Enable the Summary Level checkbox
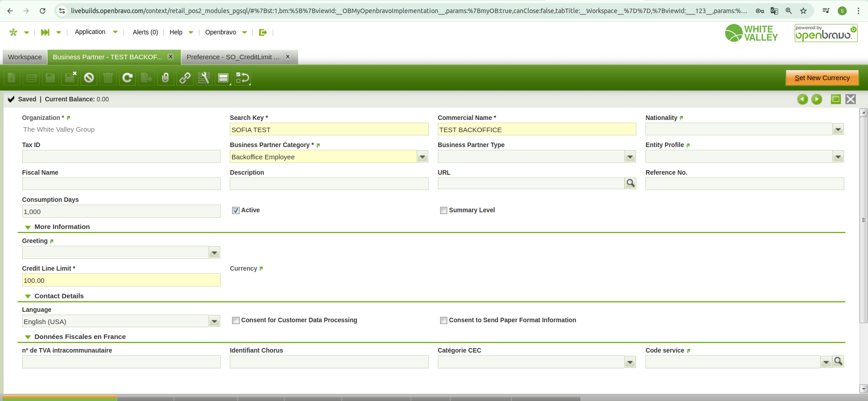Image resolution: width=868 pixels, height=401 pixels. coord(444,210)
